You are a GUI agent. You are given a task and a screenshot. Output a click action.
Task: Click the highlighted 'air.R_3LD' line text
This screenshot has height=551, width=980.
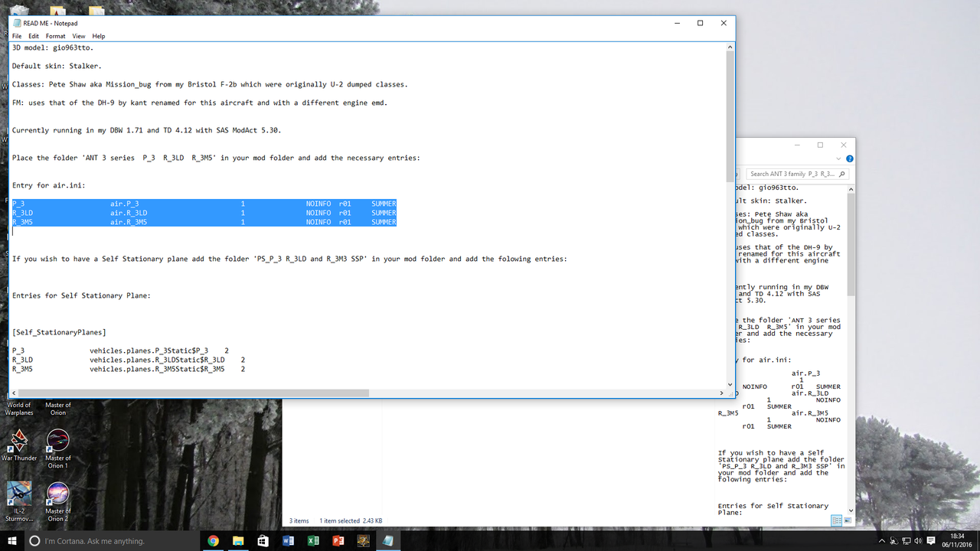point(129,213)
